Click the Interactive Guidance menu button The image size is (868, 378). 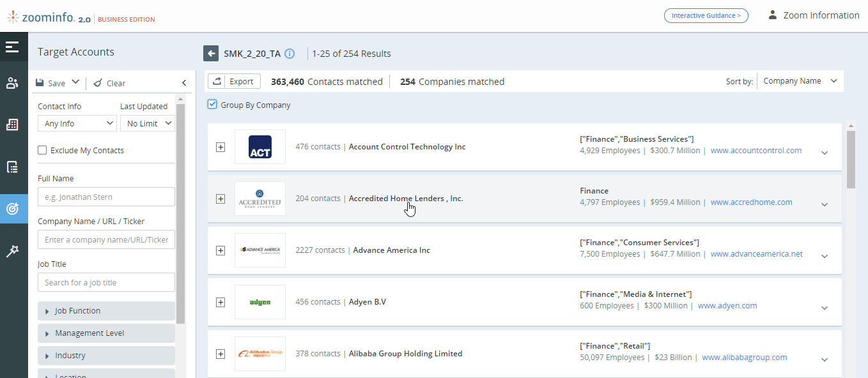[x=706, y=15]
